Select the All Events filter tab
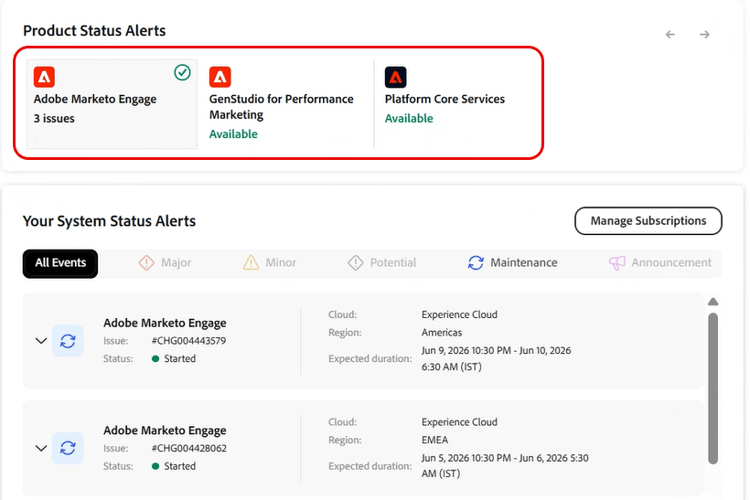 (60, 263)
